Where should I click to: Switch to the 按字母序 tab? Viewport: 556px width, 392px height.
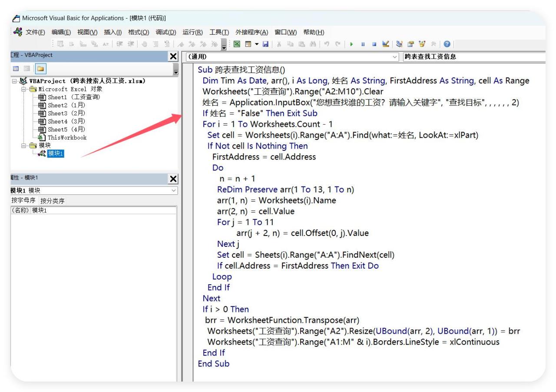click(24, 201)
